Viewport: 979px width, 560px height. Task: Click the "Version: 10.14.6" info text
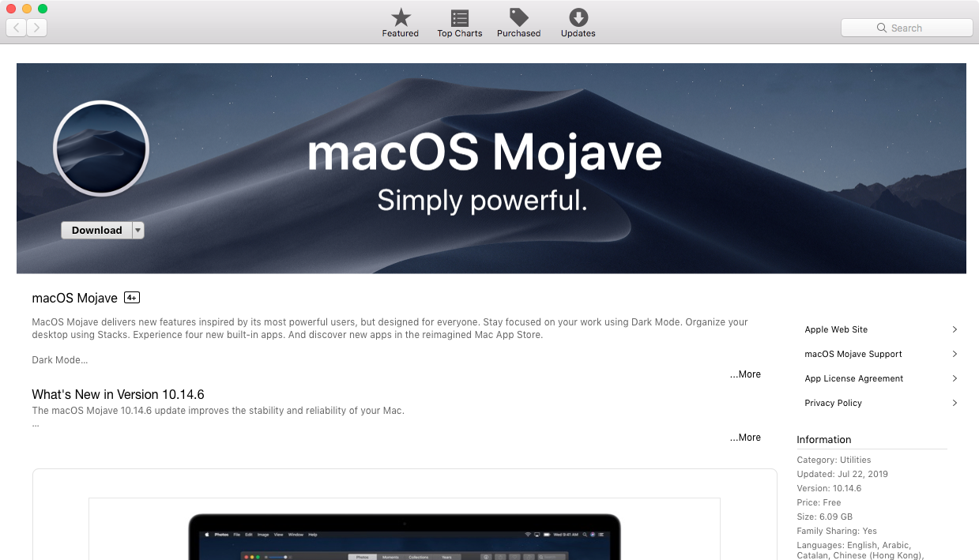pyautogui.click(x=829, y=488)
